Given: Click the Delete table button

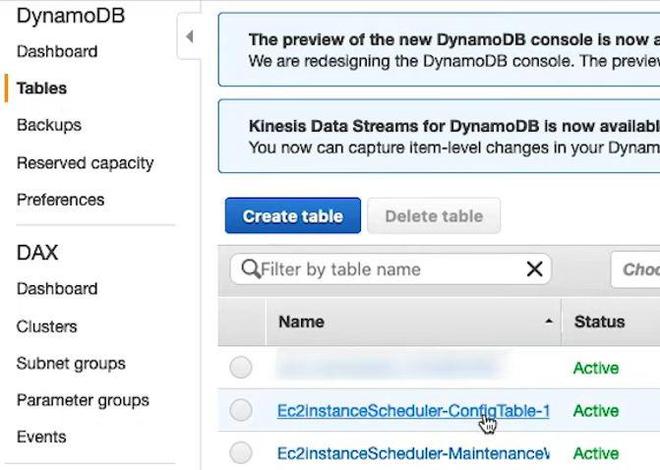Looking at the screenshot, I should click(x=434, y=216).
